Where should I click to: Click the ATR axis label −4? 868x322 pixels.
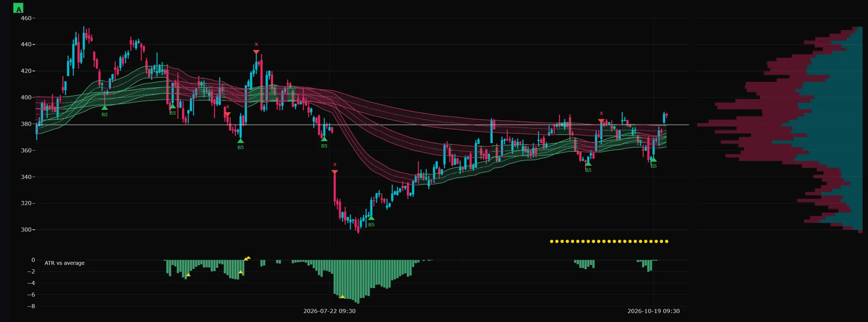pyautogui.click(x=31, y=283)
